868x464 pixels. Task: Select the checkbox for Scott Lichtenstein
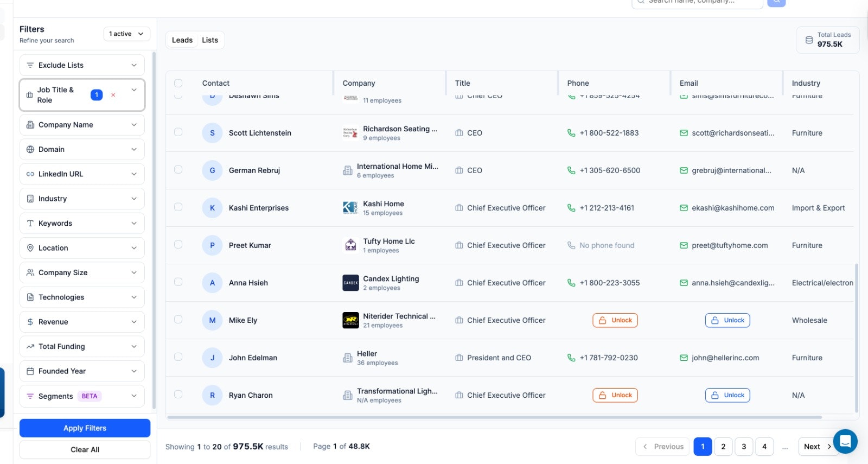[178, 132]
